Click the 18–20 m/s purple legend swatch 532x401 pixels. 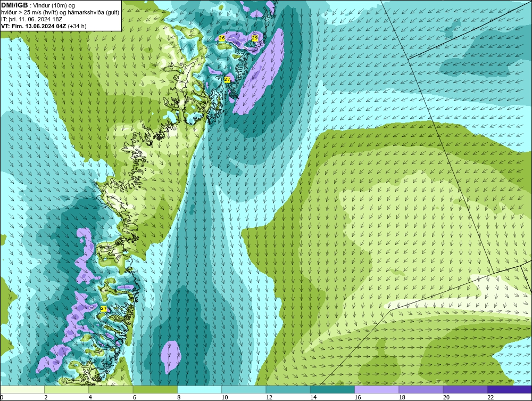coord(421,389)
